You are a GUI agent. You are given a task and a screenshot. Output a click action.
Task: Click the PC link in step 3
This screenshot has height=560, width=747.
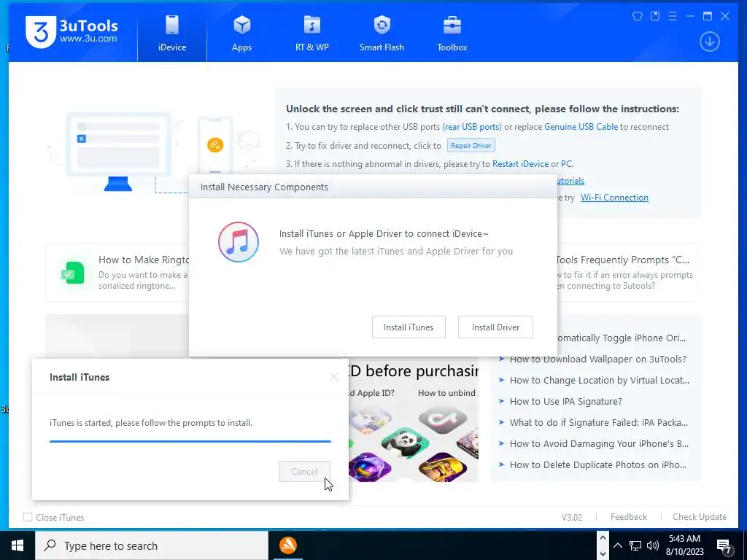coord(566,164)
